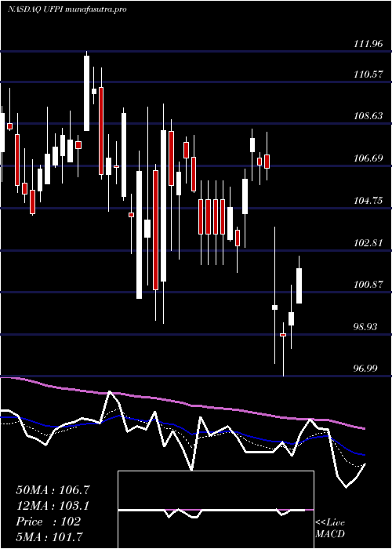Click the 5MA : 101.7 readout
This screenshot has height=549, width=392.
tap(49, 536)
